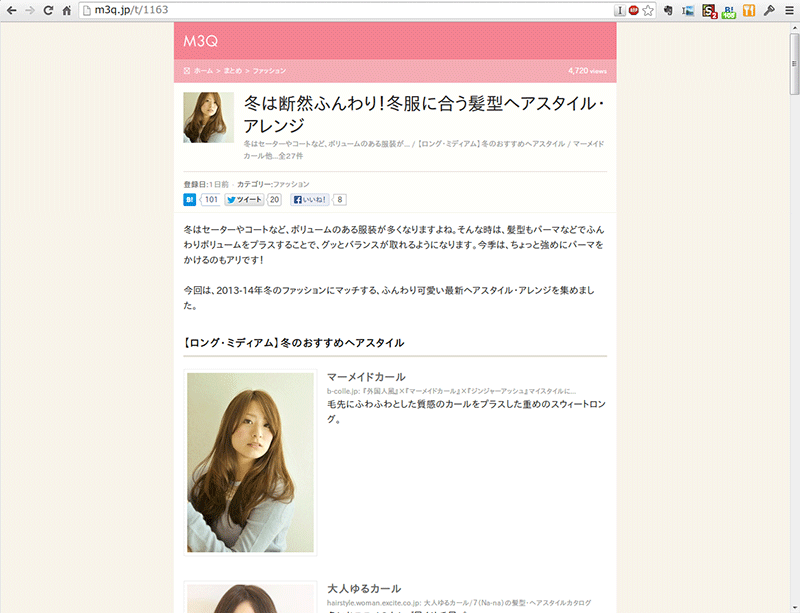Screen dimensions: 800x613
Task: Click the article title 冬は断然ふんわり
Action: (x=423, y=114)
